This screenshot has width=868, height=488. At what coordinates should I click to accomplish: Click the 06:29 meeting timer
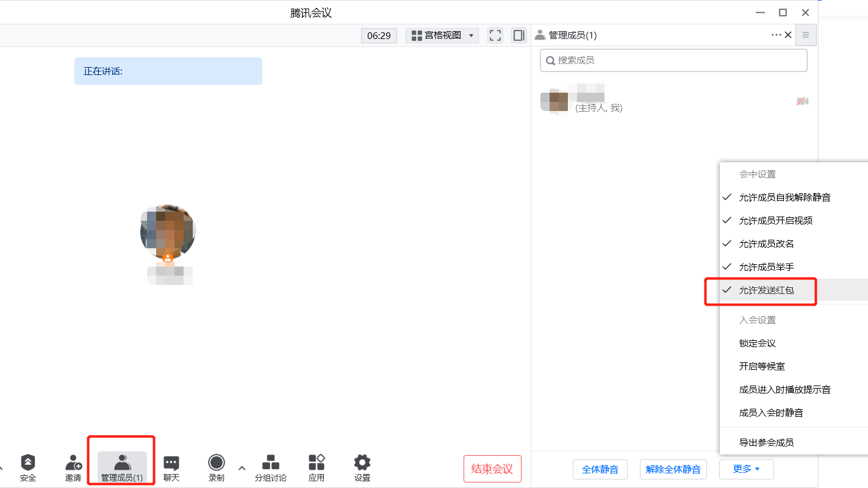pos(379,35)
